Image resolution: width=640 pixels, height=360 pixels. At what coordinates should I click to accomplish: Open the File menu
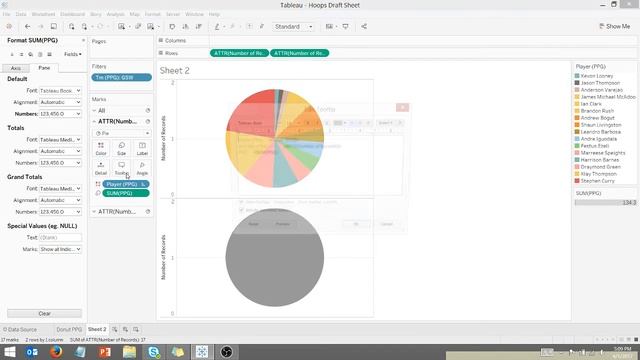[x=7, y=14]
